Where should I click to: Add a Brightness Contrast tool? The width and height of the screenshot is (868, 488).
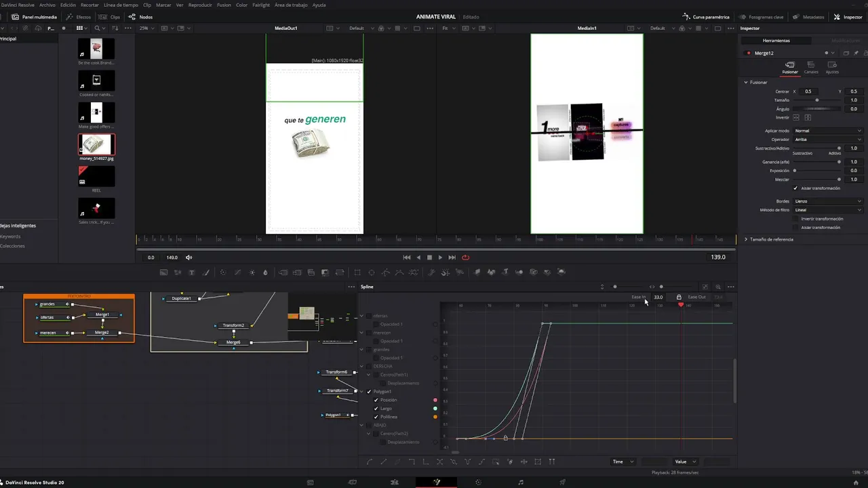click(x=252, y=272)
